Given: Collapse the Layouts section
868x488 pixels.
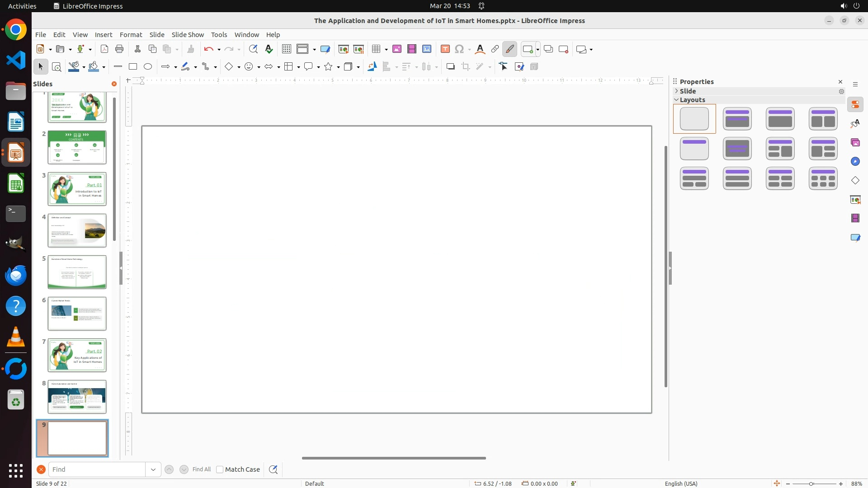Looking at the screenshot, I should pos(676,100).
